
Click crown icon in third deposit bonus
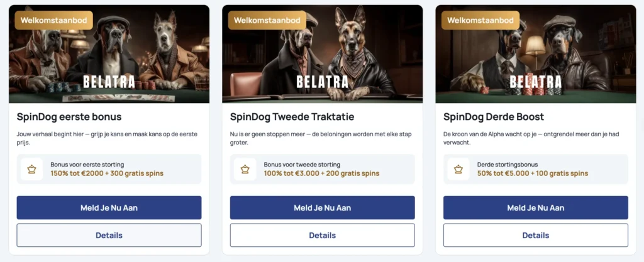(458, 169)
